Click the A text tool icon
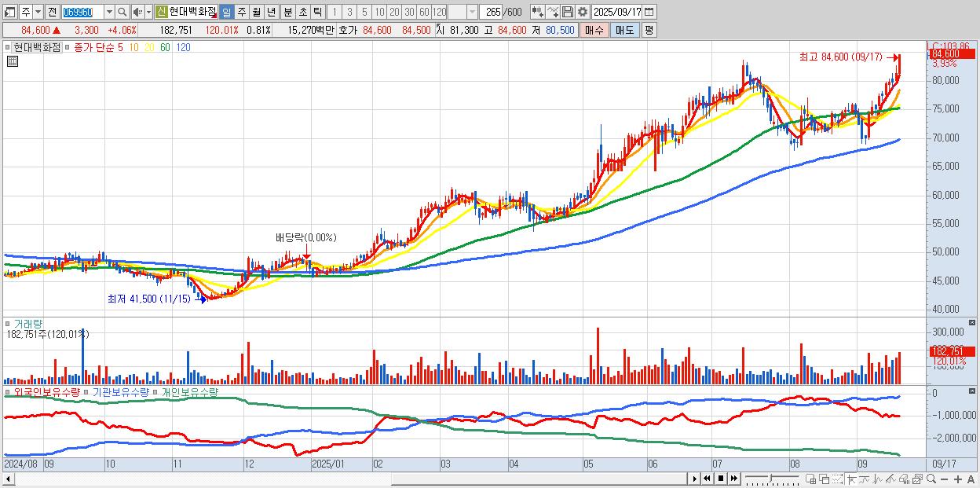Image resolution: width=980 pixels, height=488 pixels. point(971,479)
